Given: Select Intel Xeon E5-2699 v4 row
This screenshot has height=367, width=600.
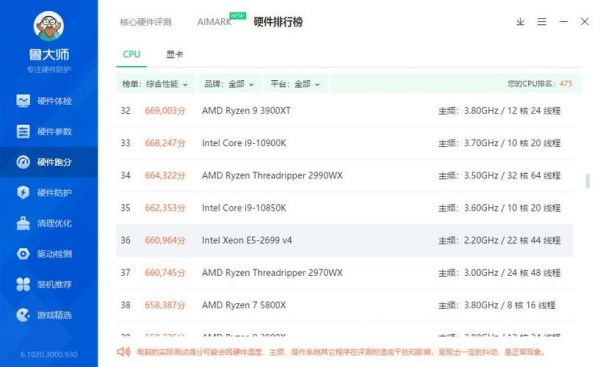Looking at the screenshot, I should [x=344, y=240].
